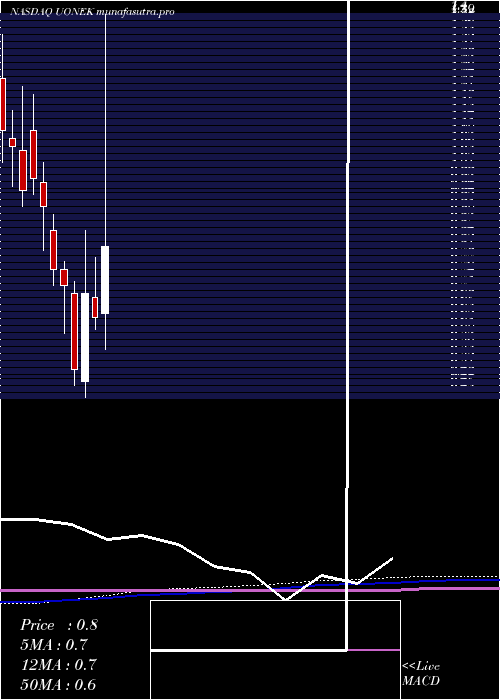Click the NASDAQ UONEK munafasutra.pro title text

tap(92, 12)
